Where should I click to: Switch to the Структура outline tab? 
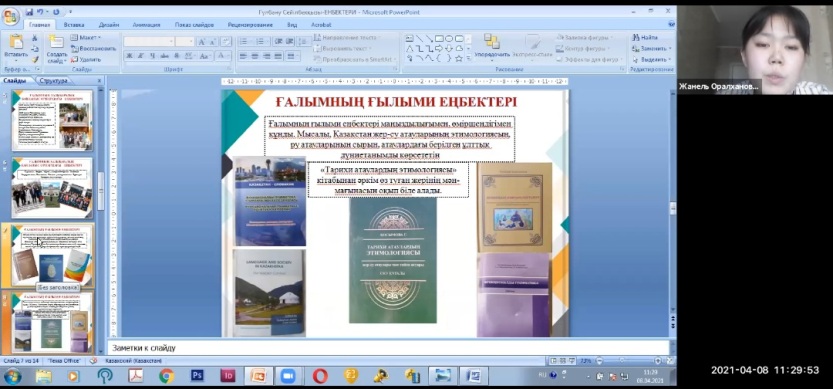click(54, 81)
